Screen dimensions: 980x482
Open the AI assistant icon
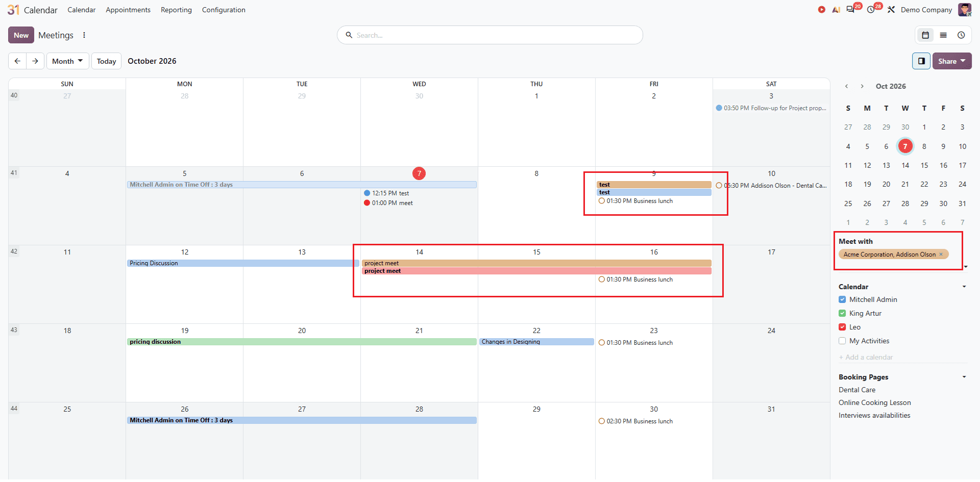(836, 10)
